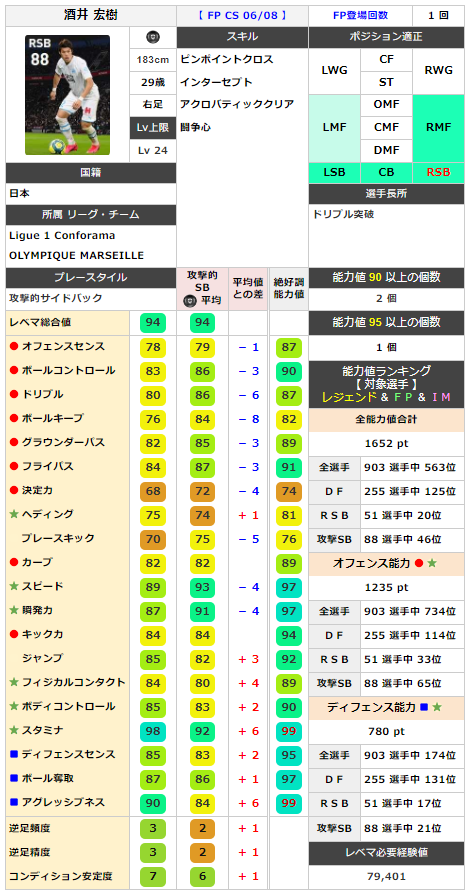Select the DMF position cell

click(387, 150)
